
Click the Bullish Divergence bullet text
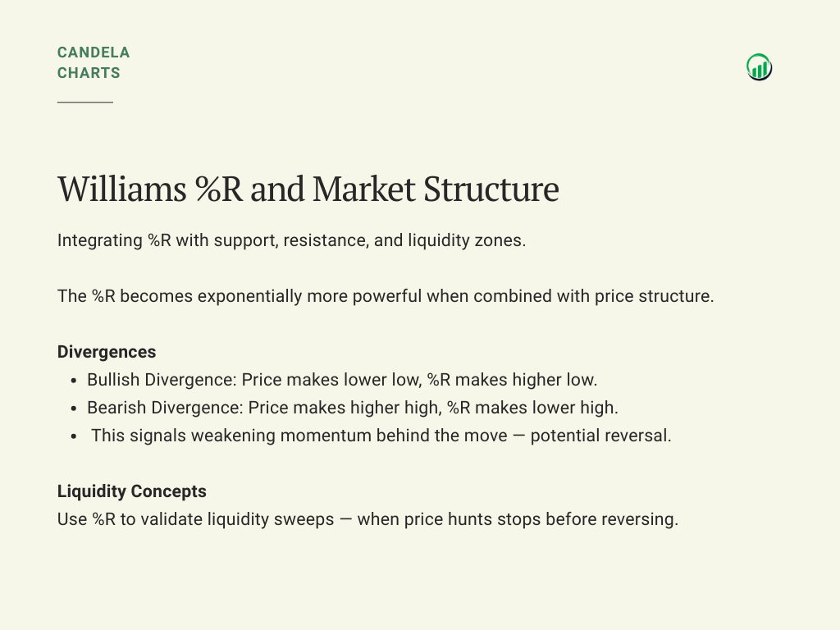click(342, 380)
